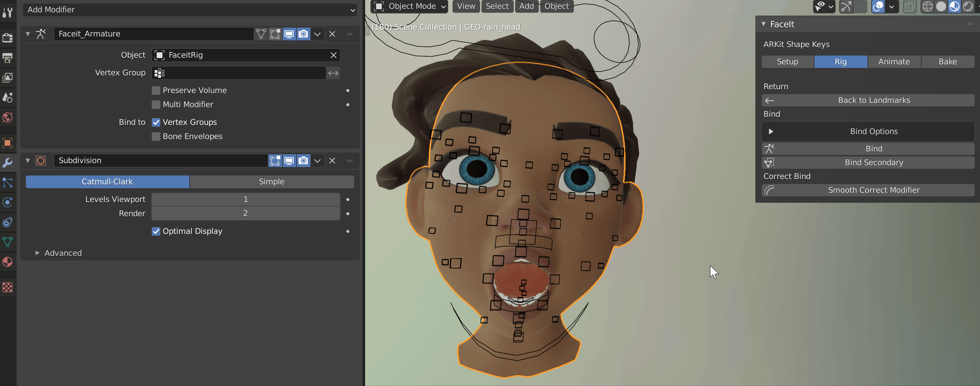The width and height of the screenshot is (980, 386).
Task: Toggle Faceit_Armature edit mode display
Action: (x=275, y=34)
